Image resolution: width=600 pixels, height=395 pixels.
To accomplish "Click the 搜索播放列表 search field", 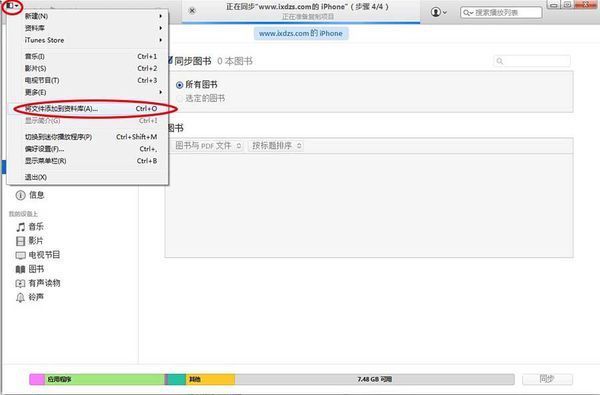I will tap(501, 13).
